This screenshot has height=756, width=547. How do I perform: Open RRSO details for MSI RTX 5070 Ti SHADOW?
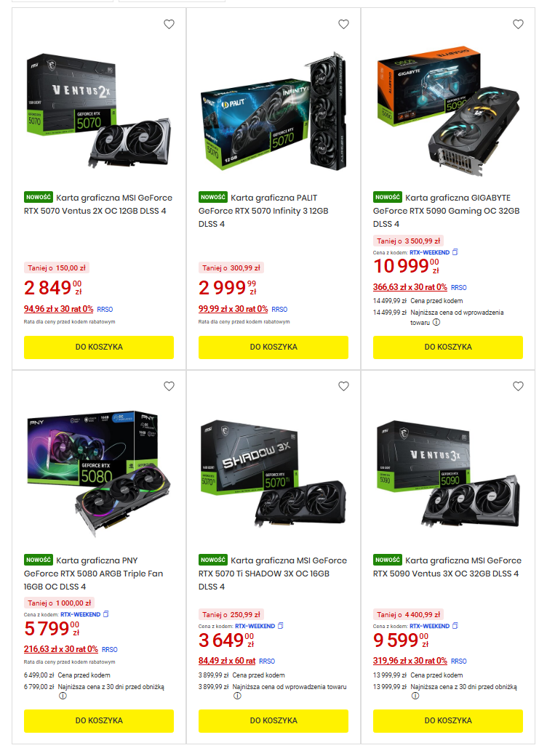click(x=267, y=661)
